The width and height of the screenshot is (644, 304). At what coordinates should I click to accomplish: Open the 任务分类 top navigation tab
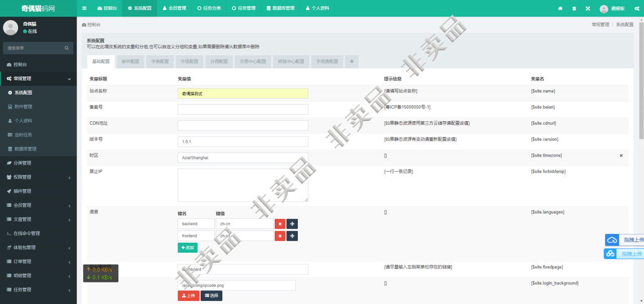209,9
